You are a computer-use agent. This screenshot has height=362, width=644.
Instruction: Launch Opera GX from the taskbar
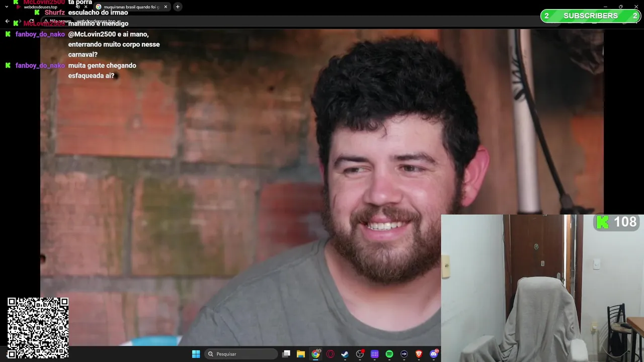[331, 354]
